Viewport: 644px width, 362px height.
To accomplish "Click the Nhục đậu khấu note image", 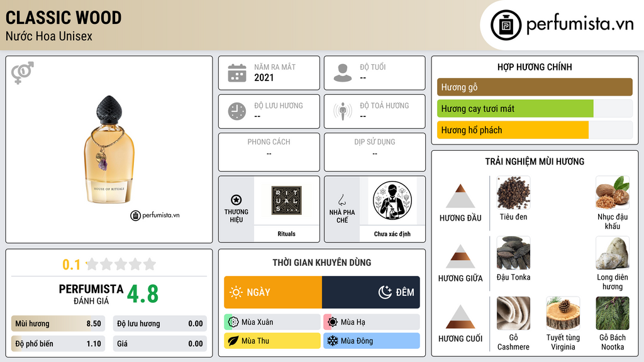I will (x=613, y=193).
